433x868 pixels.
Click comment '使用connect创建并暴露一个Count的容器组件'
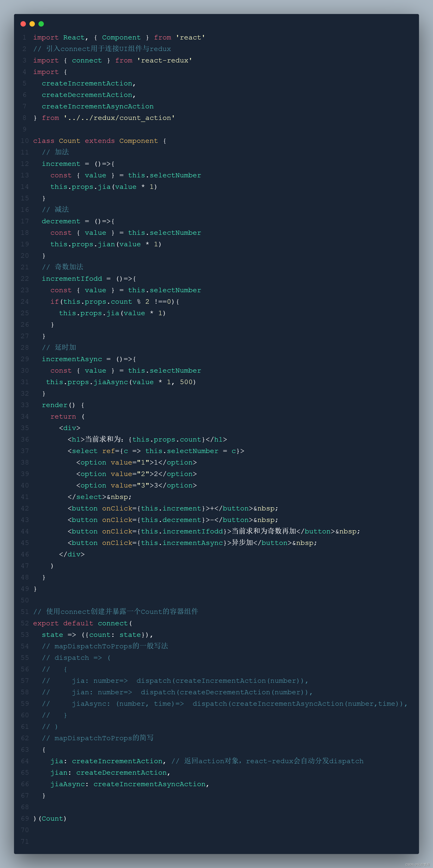click(x=122, y=612)
